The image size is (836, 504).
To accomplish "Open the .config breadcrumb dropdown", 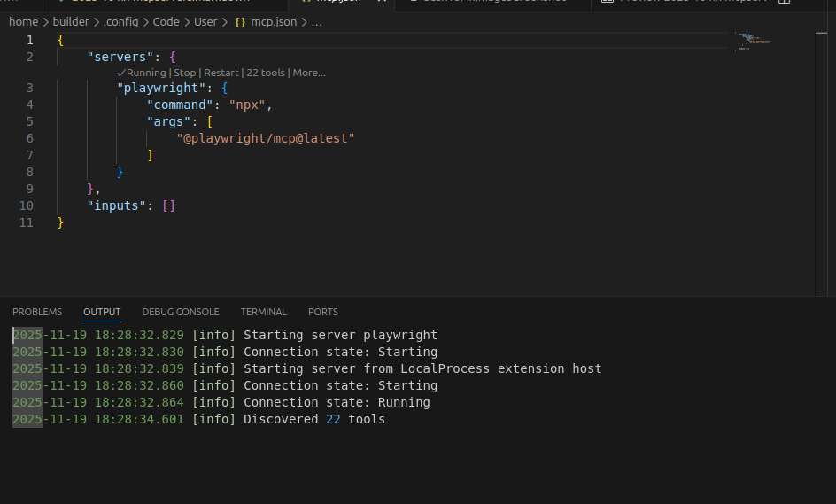I will tap(121, 21).
